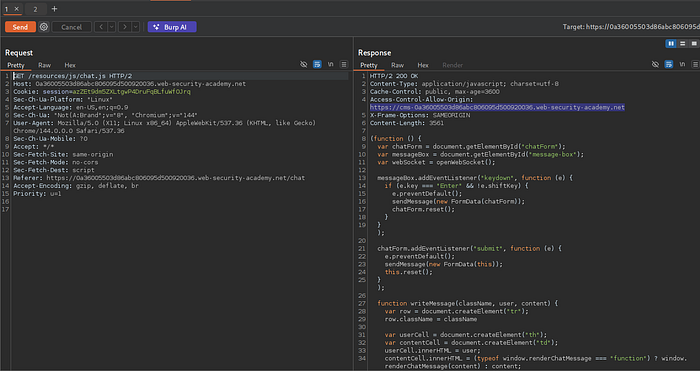The width and height of the screenshot is (700, 371).
Task: Click the Host header line in request
Action: pyautogui.click(x=129, y=83)
